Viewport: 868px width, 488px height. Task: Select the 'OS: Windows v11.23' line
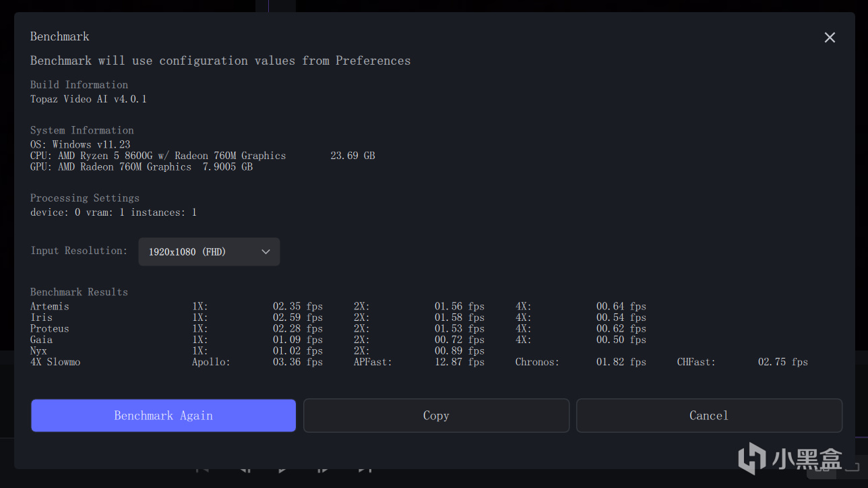(80, 144)
